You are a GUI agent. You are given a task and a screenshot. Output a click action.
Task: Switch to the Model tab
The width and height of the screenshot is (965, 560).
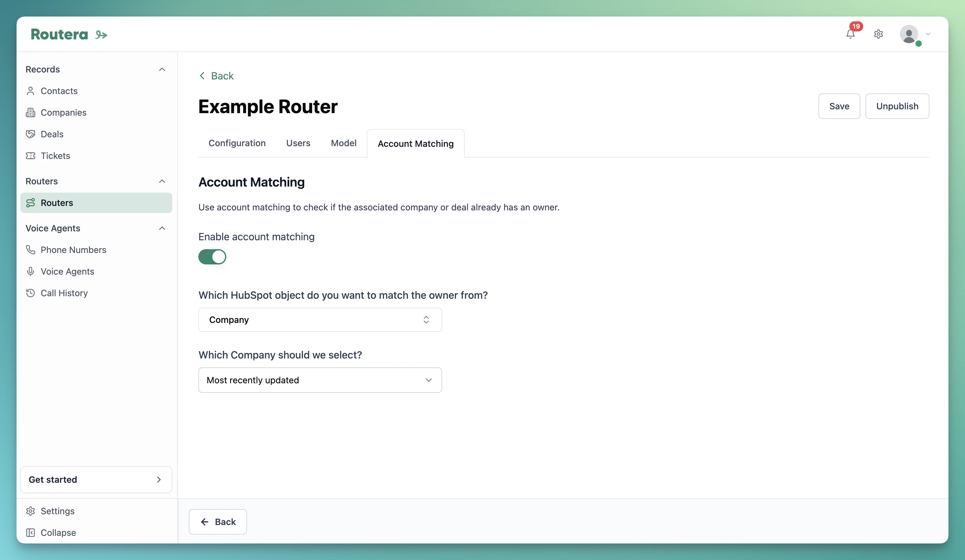tap(344, 143)
